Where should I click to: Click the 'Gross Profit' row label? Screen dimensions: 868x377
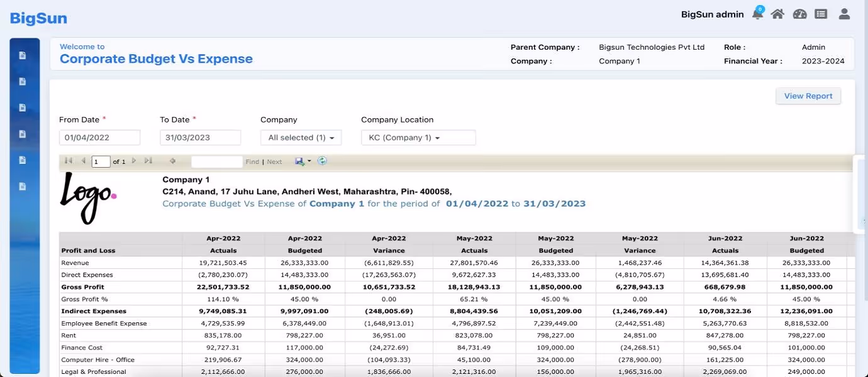[x=82, y=287]
